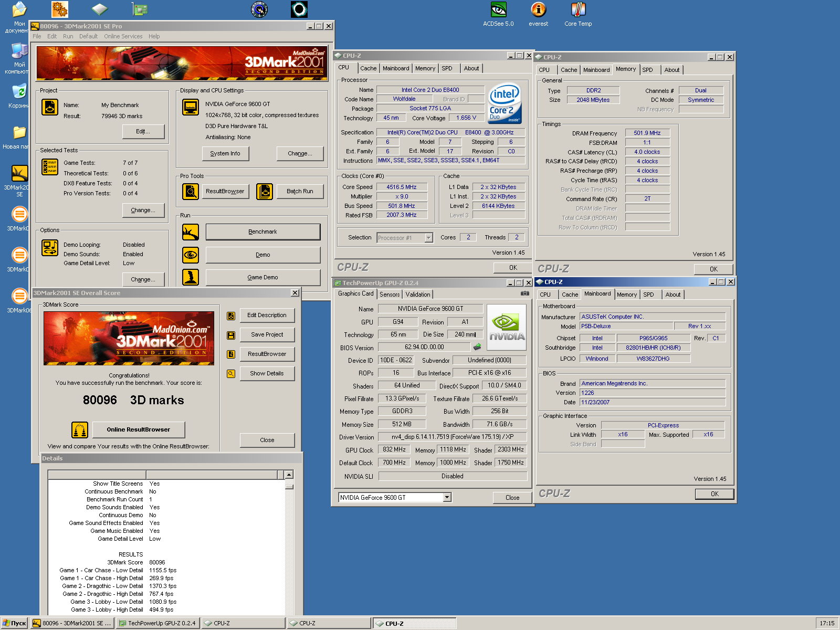Click the Game Demo button

pyautogui.click(x=263, y=277)
